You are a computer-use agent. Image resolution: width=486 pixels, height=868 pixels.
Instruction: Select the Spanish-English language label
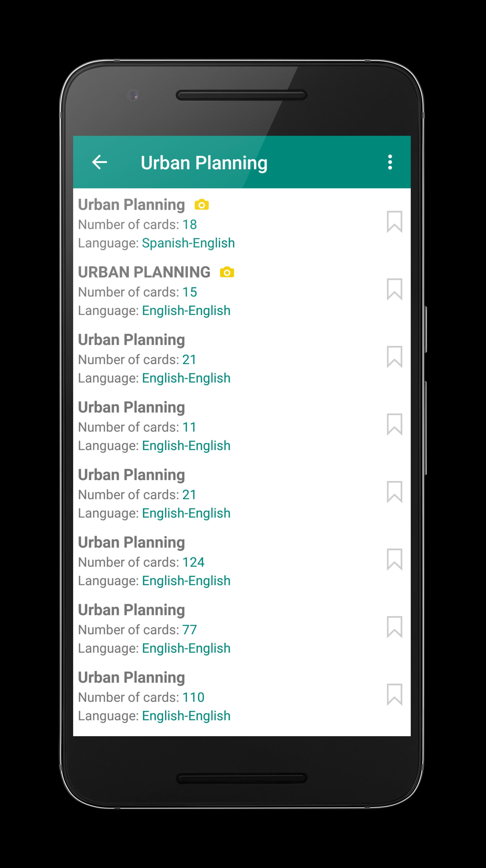(x=188, y=243)
